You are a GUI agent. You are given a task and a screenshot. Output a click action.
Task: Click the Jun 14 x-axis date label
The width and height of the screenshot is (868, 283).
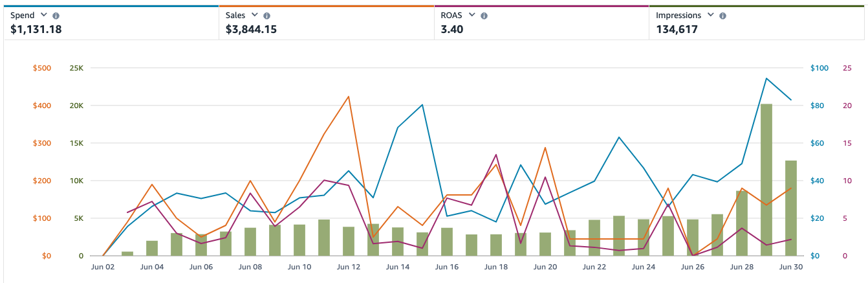point(398,267)
